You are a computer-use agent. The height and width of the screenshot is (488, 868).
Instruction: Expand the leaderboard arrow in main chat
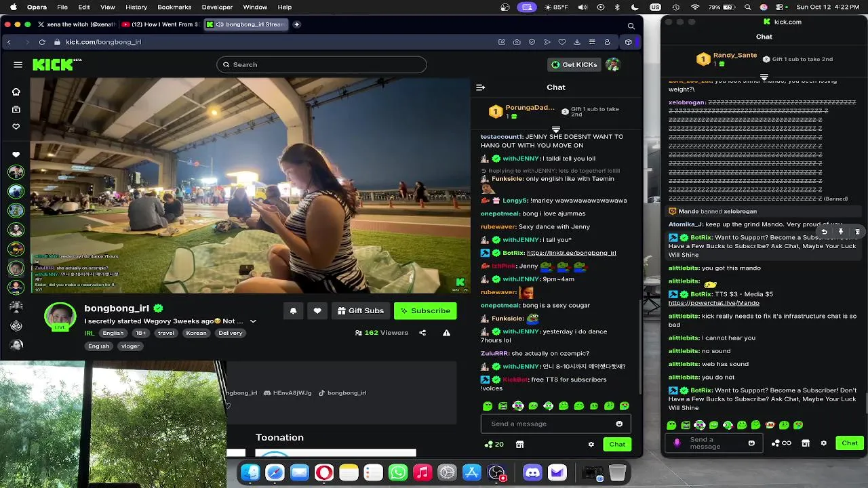(556, 129)
